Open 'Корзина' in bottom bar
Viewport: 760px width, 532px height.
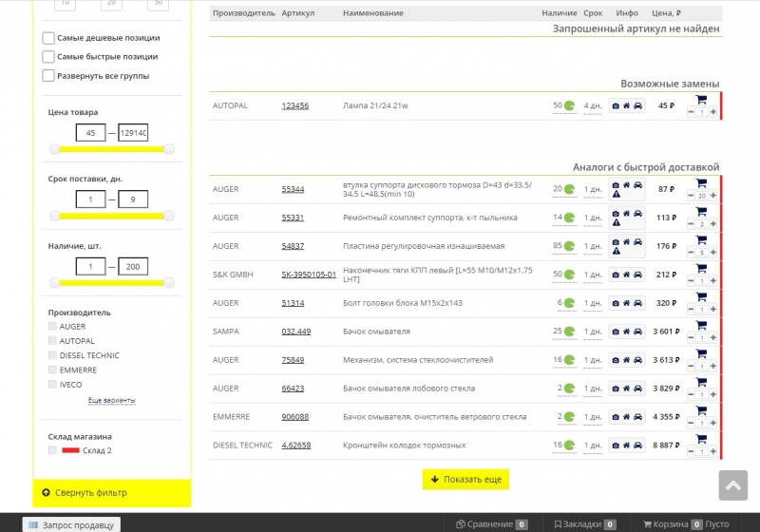tap(686, 524)
